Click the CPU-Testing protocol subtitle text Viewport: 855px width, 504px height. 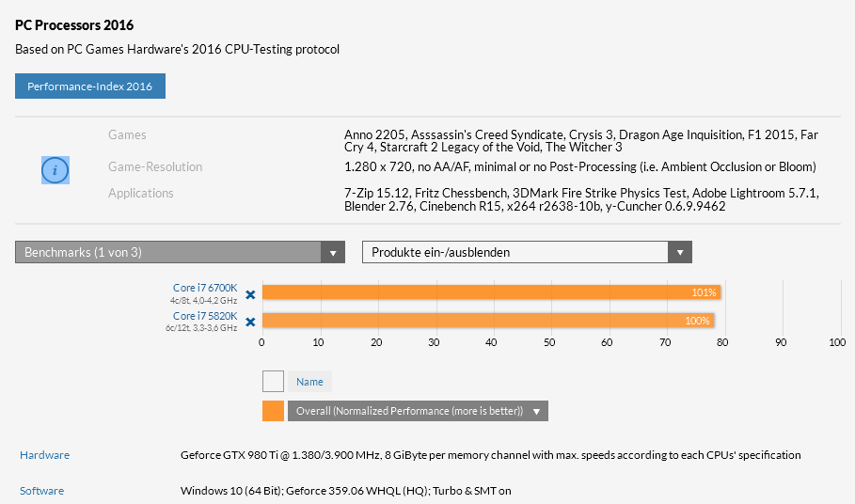tap(177, 49)
